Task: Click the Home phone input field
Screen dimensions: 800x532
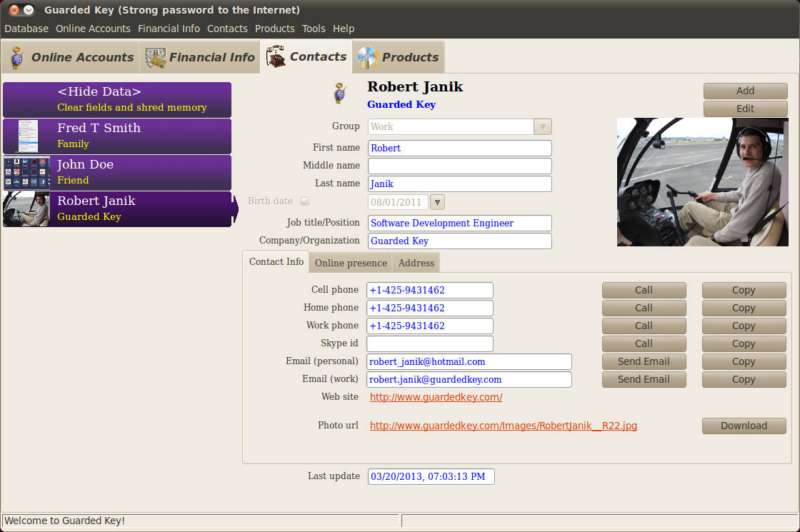Action: [x=430, y=308]
